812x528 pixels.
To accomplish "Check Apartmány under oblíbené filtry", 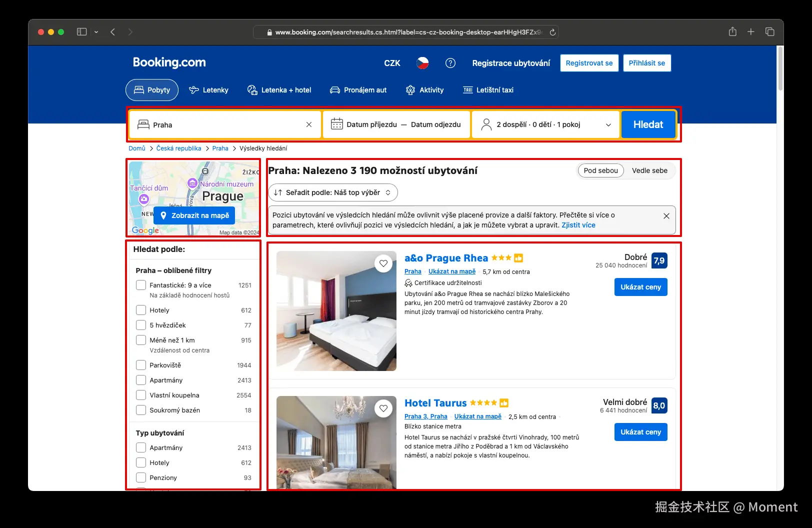I will (141, 380).
